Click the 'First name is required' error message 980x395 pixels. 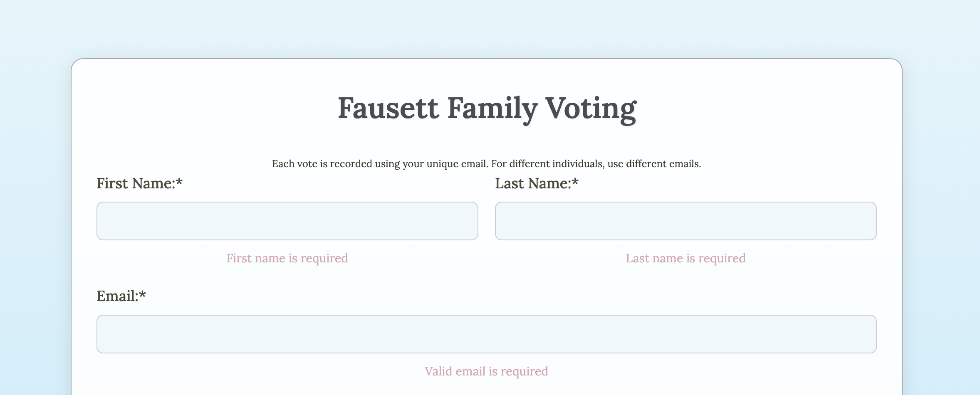[287, 258]
